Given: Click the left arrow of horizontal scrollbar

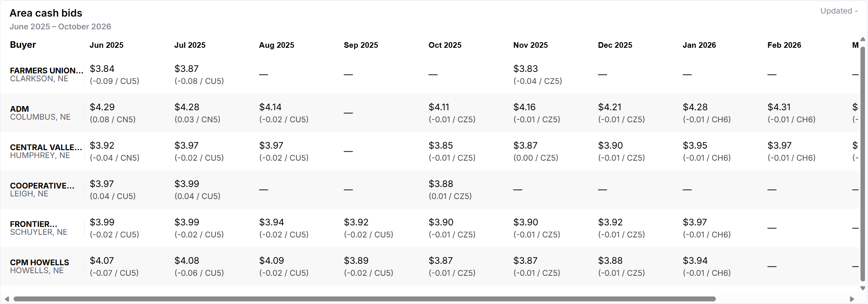Looking at the screenshot, I should pos(7,299).
